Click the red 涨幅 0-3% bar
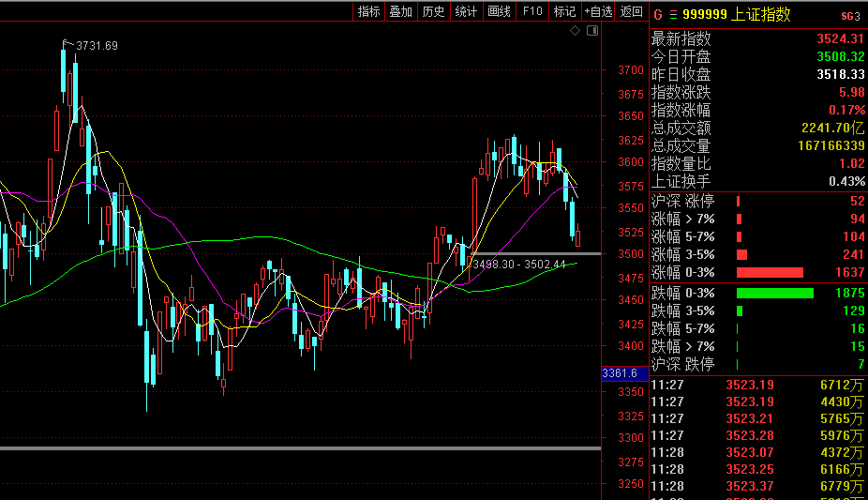Image resolution: width=868 pixels, height=500 pixels. point(770,272)
